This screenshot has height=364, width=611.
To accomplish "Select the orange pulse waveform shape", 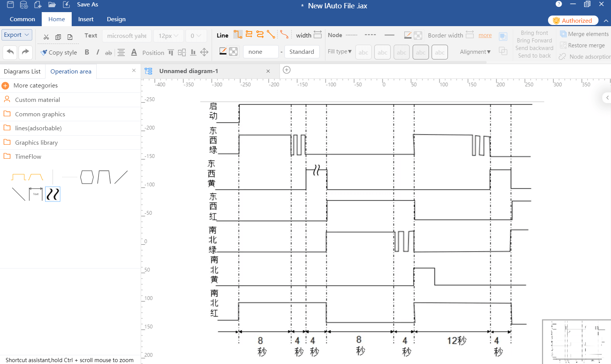I will pos(19,177).
